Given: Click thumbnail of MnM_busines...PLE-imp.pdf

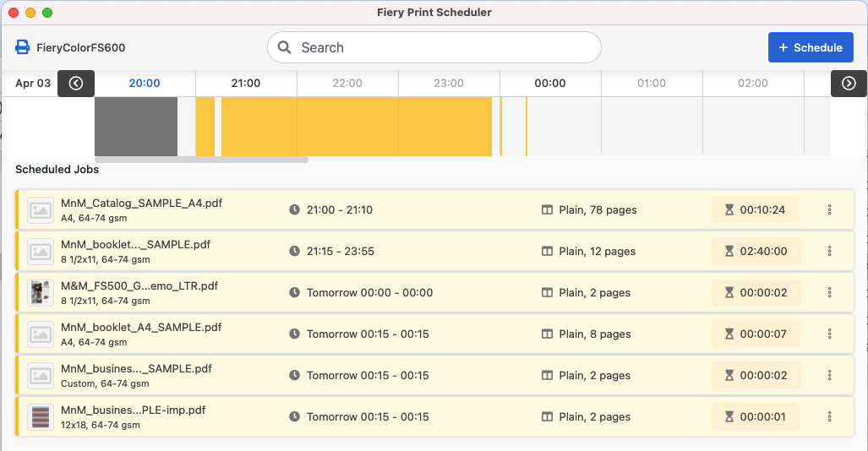Looking at the screenshot, I should pyautogui.click(x=41, y=417).
